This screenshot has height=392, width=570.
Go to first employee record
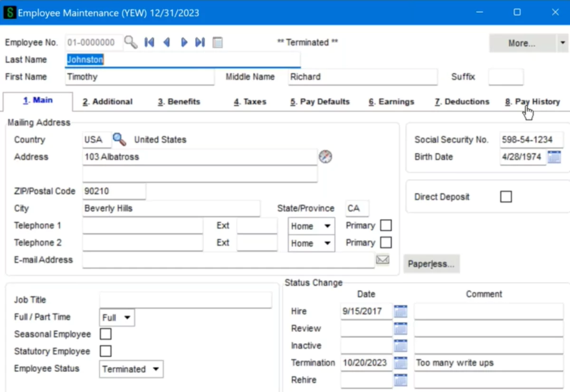(149, 42)
